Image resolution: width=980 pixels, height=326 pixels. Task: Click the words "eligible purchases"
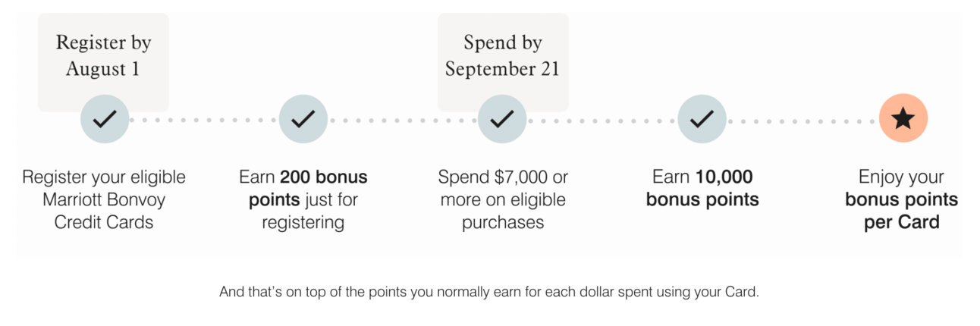click(514, 211)
